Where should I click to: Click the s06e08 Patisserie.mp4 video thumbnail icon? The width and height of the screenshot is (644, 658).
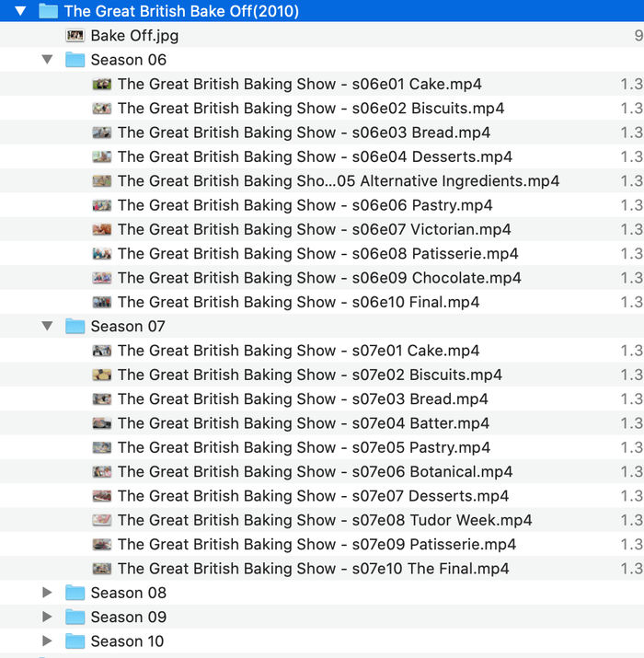click(x=102, y=254)
